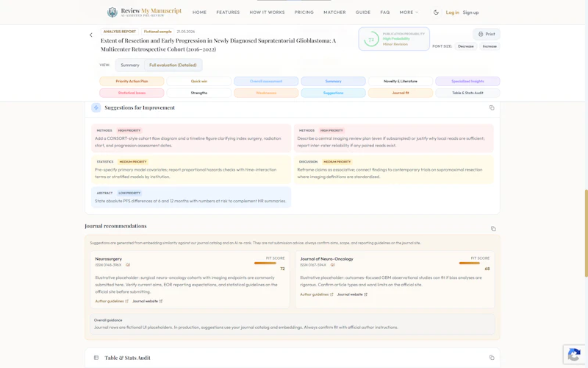Screen dimensions: 588x368
Task: Open the MATCHER nav item
Action: (334, 13)
